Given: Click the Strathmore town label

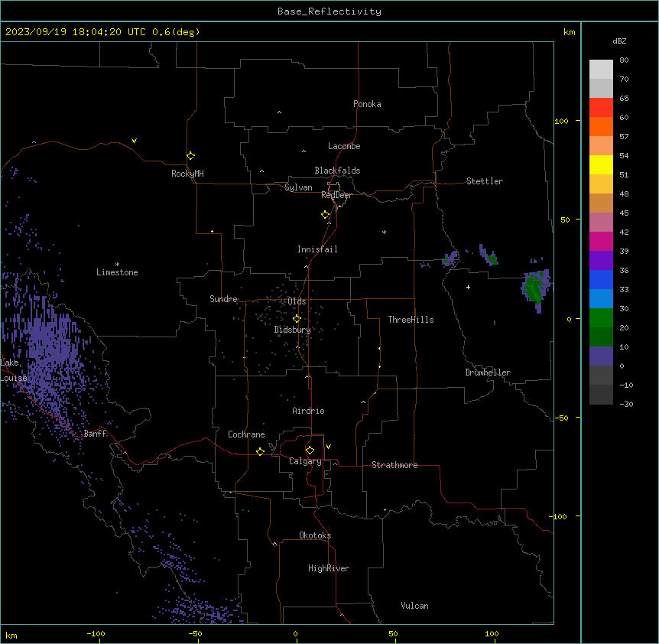Looking at the screenshot, I should pyautogui.click(x=394, y=465).
